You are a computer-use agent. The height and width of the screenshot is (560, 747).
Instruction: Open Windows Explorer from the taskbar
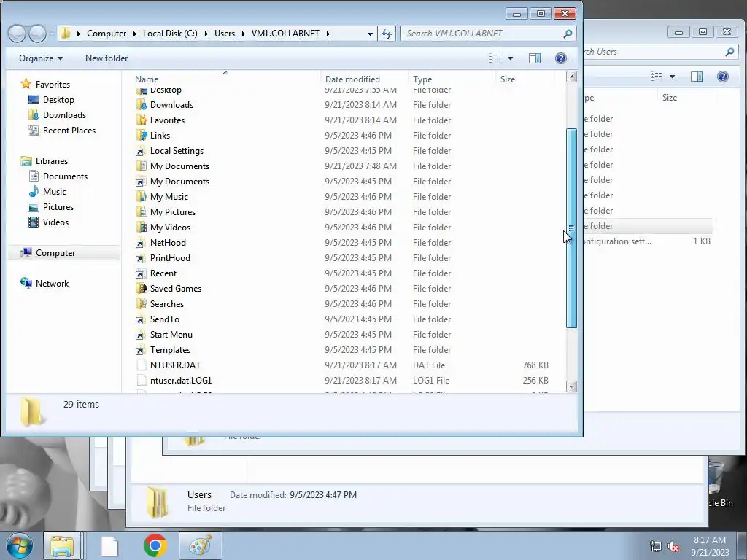63,545
